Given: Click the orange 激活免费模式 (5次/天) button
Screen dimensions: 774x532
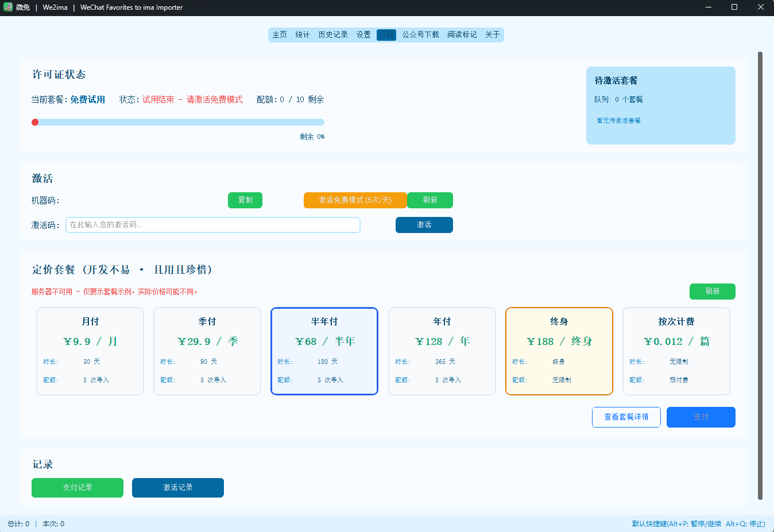Looking at the screenshot, I should click(355, 200).
